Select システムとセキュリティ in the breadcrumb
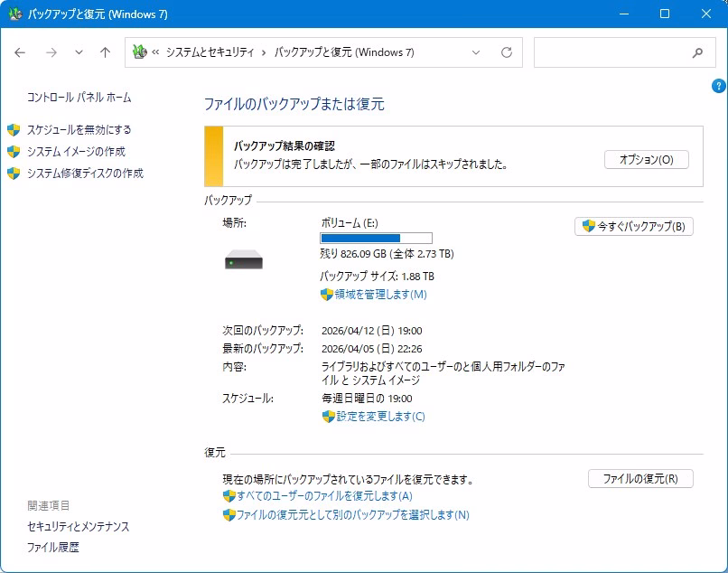Image resolution: width=728 pixels, height=573 pixels. [x=210, y=52]
